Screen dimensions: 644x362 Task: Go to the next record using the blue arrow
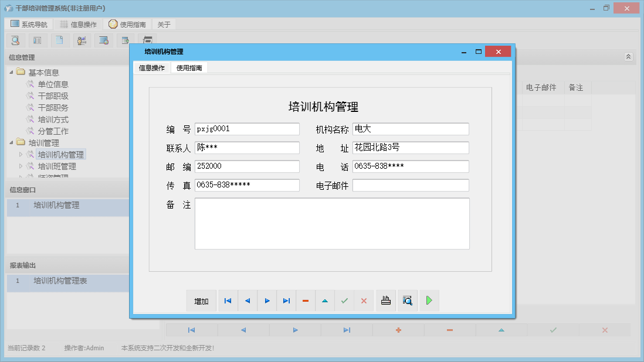click(267, 300)
